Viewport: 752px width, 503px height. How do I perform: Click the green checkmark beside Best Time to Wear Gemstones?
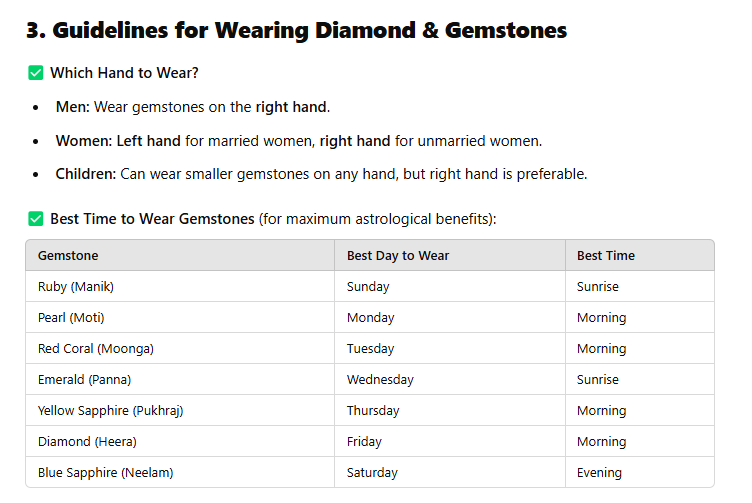click(x=36, y=219)
